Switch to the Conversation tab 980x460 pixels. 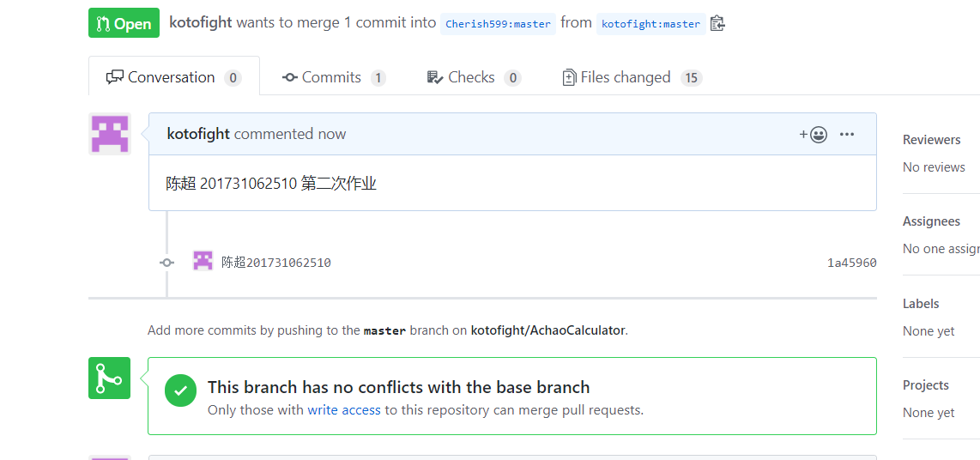coord(173,77)
